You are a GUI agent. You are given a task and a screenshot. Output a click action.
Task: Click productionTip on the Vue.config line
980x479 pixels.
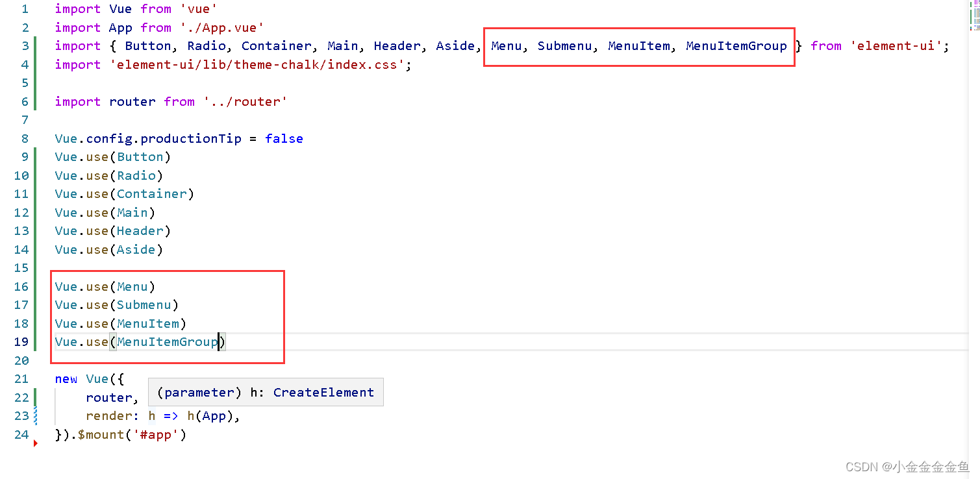(x=191, y=138)
